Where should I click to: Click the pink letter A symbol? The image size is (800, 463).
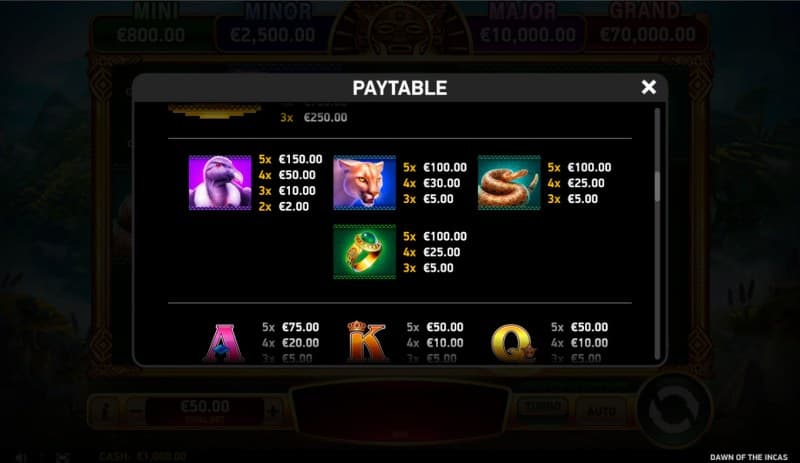(224, 343)
